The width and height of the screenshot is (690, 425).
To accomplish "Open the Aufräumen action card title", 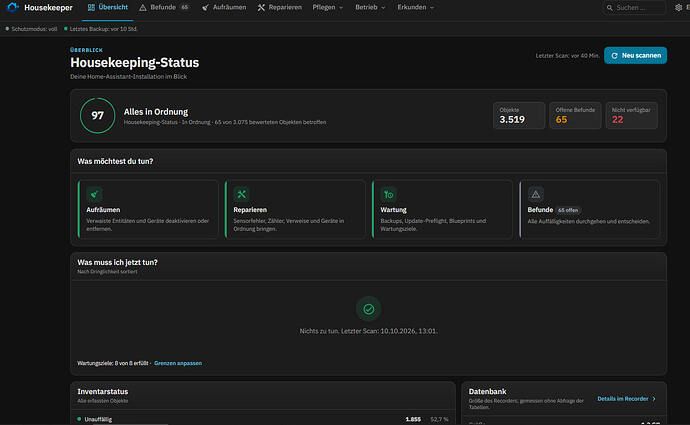I will click(103, 210).
